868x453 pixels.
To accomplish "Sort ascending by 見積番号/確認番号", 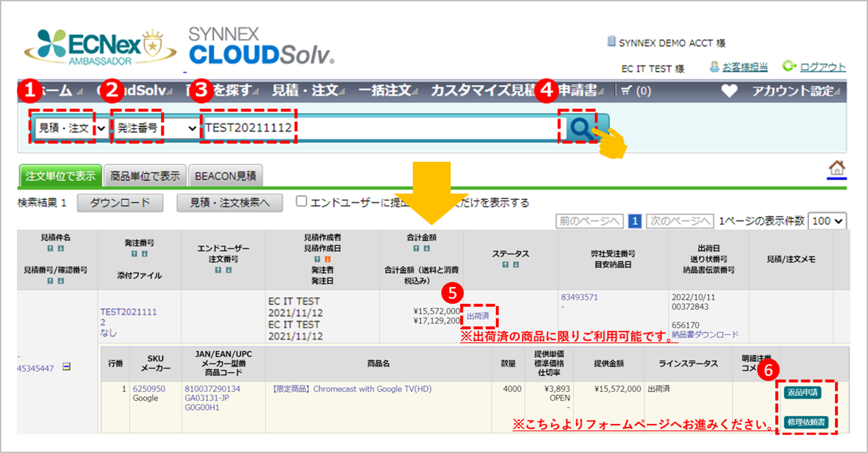I will click(x=50, y=281).
